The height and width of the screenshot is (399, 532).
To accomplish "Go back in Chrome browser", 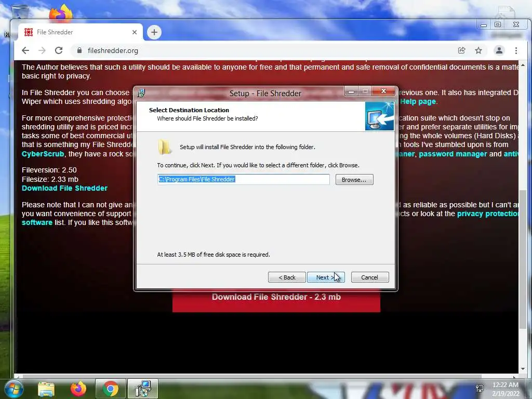I will [x=25, y=50].
